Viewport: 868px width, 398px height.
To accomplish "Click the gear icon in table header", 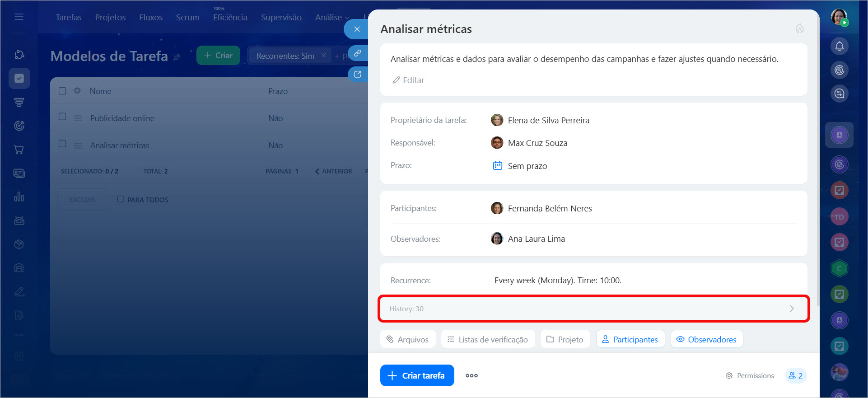I will click(x=77, y=91).
